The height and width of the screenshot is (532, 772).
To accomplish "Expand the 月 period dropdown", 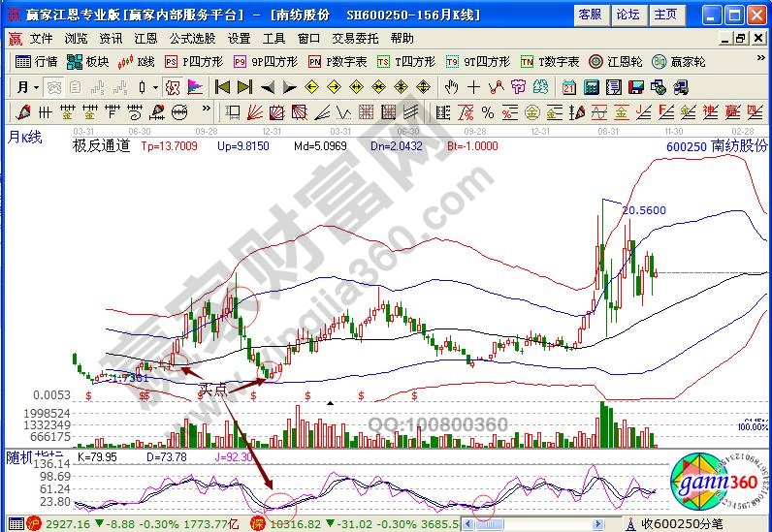I will [x=28, y=86].
